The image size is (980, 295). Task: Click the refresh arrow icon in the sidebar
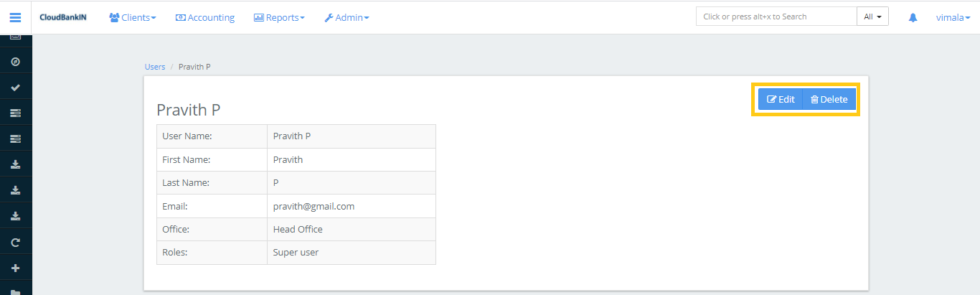coord(15,243)
